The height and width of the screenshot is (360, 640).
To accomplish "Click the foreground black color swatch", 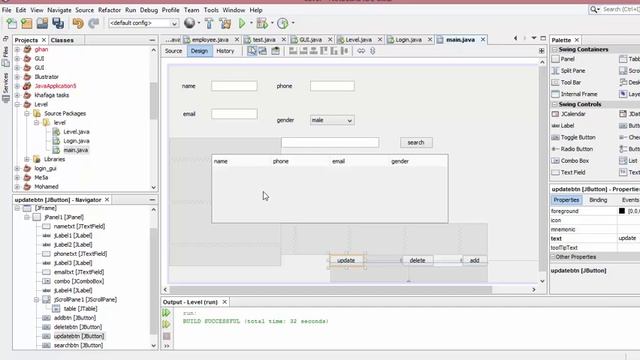I will tap(622, 211).
